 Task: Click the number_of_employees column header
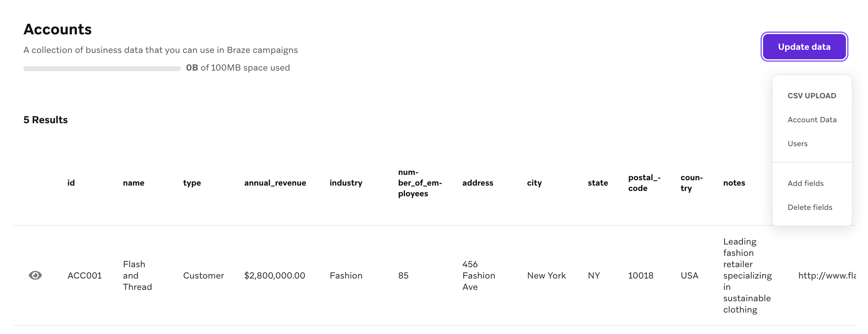420,183
